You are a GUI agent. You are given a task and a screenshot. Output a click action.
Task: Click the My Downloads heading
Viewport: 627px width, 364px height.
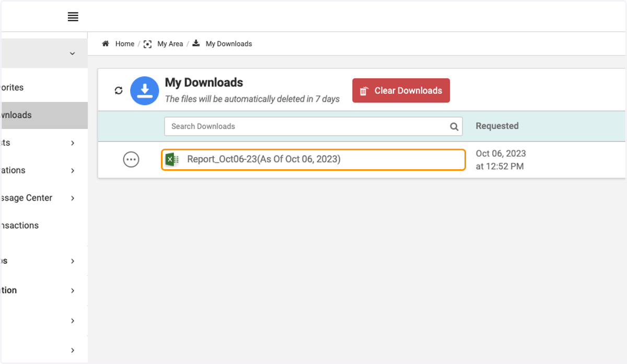204,83
